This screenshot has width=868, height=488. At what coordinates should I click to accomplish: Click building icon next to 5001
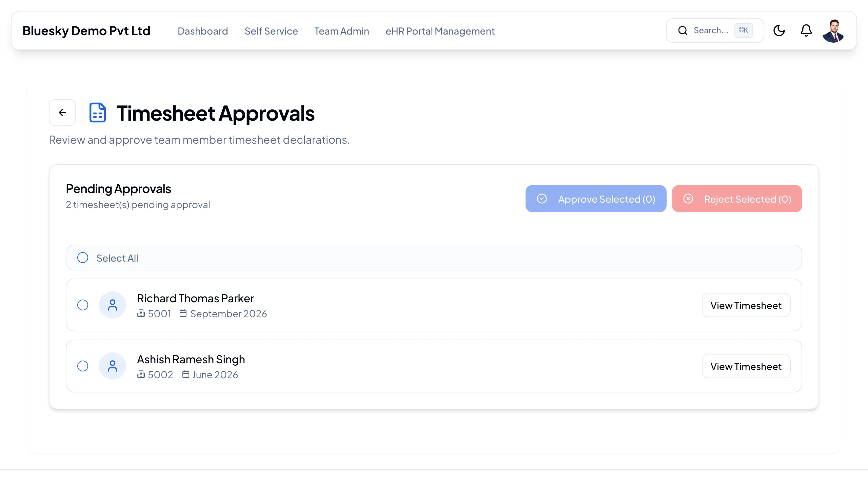pyautogui.click(x=141, y=313)
